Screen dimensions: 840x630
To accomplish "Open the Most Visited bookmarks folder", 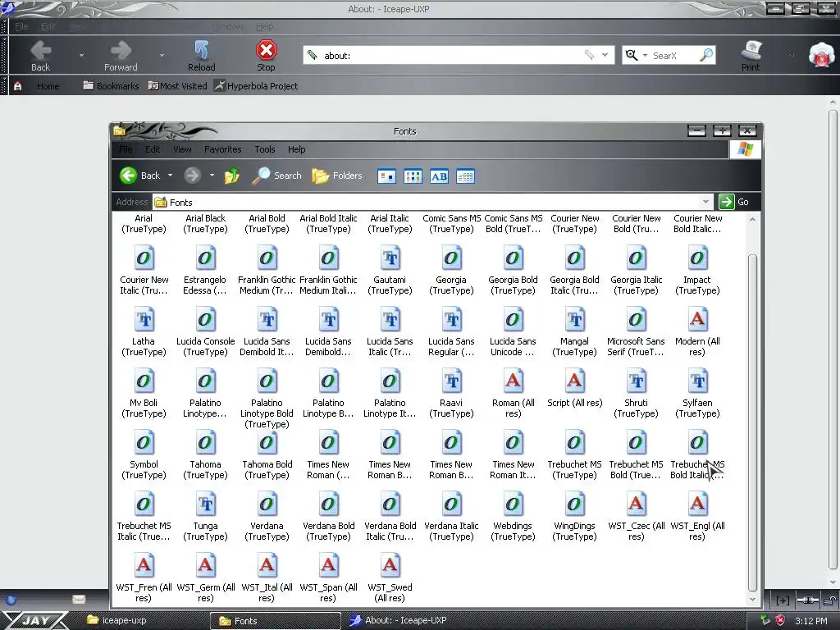I will (x=177, y=85).
